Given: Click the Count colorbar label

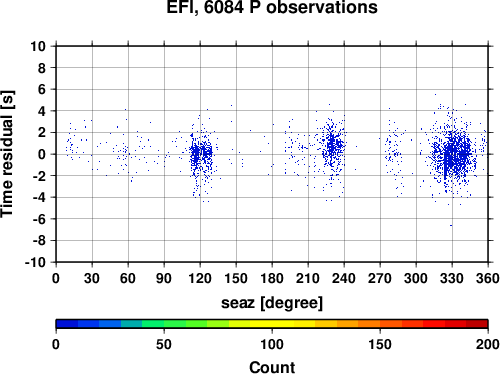Looking at the screenshot, I should pyautogui.click(x=272, y=367).
